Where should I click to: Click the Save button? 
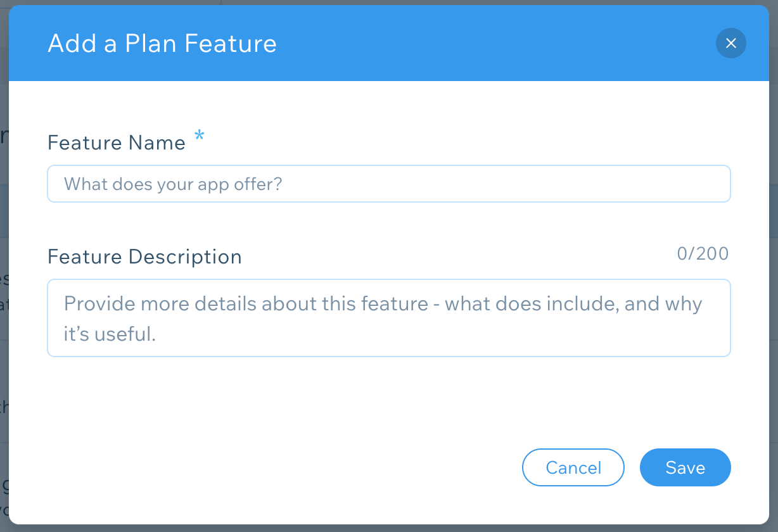pos(686,467)
